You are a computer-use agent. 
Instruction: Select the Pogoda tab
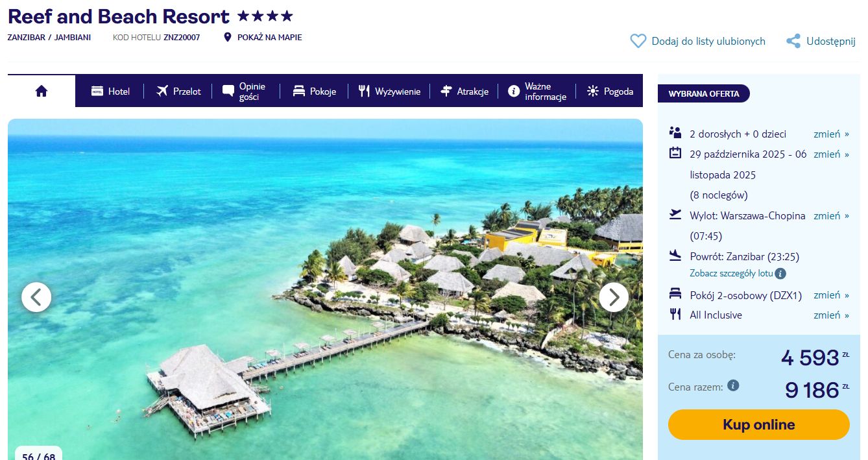click(610, 91)
